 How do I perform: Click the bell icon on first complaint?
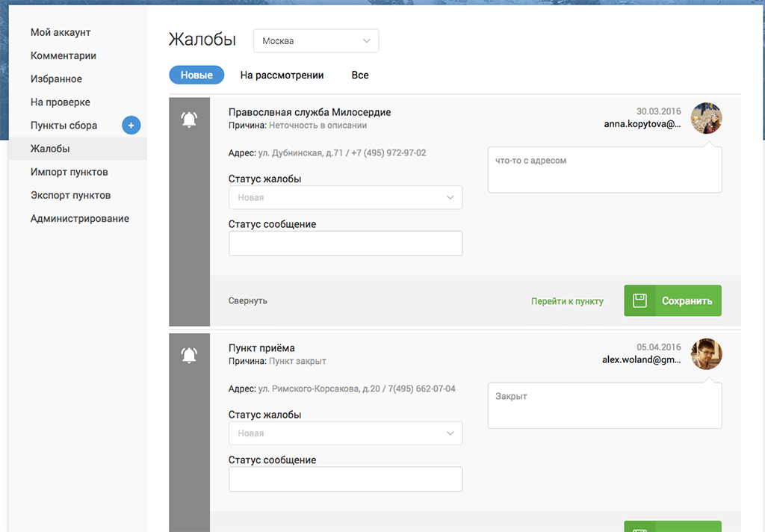(190, 120)
